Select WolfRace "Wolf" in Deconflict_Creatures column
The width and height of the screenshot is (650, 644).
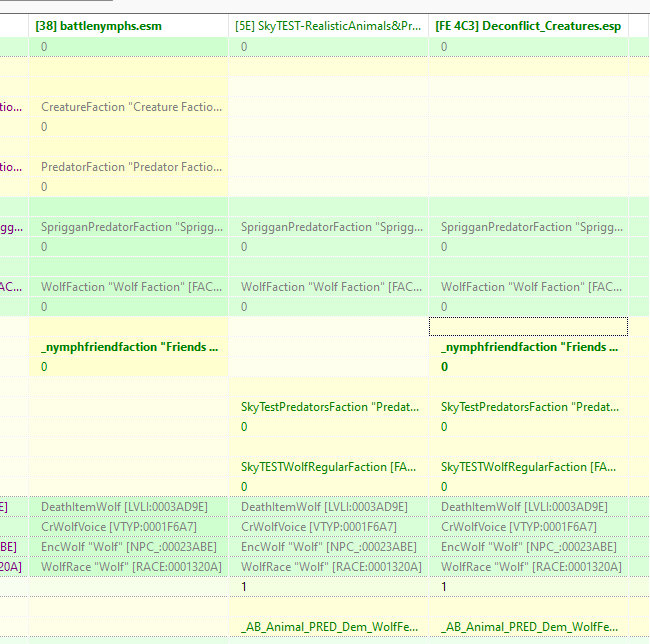point(529,567)
